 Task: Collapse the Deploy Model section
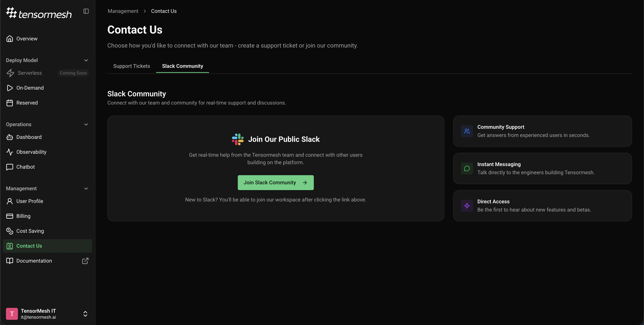point(86,60)
